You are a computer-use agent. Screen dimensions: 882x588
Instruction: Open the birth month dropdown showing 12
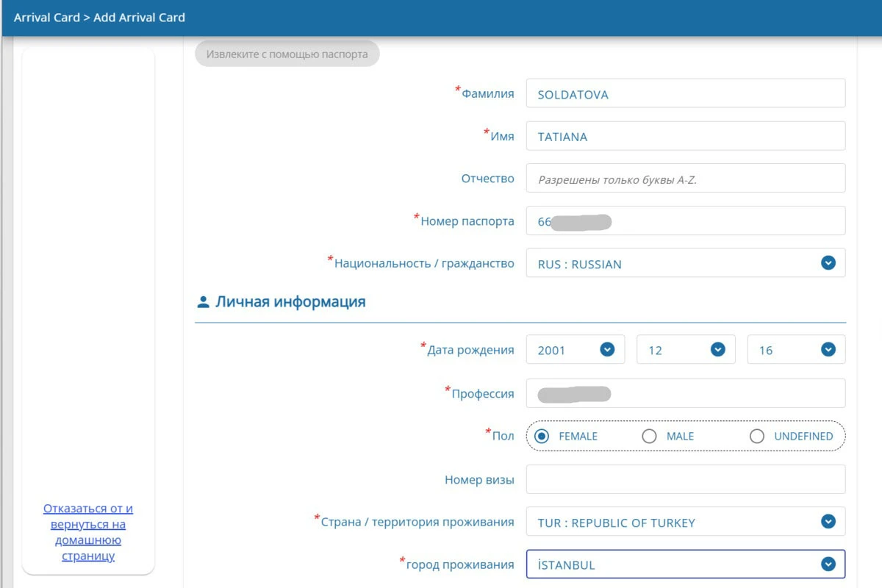[x=686, y=350]
